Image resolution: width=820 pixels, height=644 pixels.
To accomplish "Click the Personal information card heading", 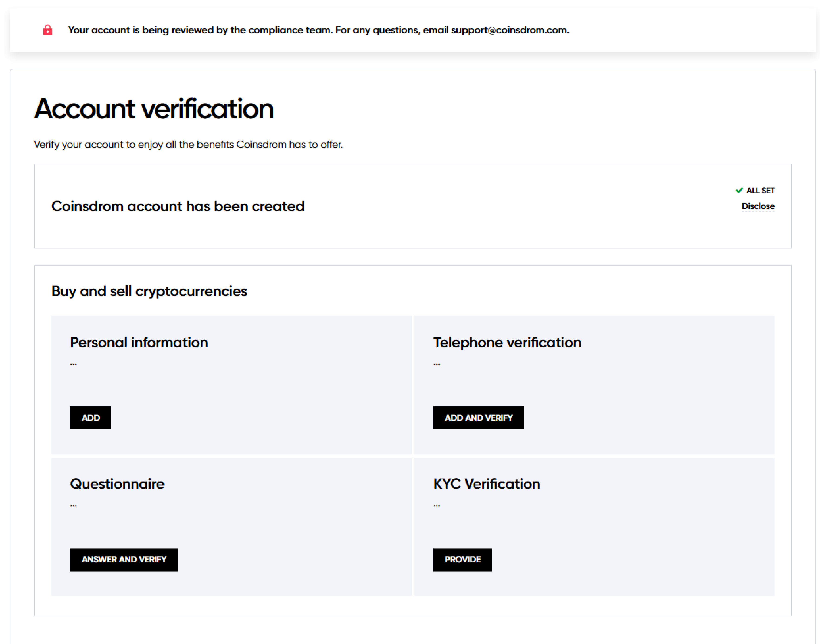I will [x=139, y=342].
